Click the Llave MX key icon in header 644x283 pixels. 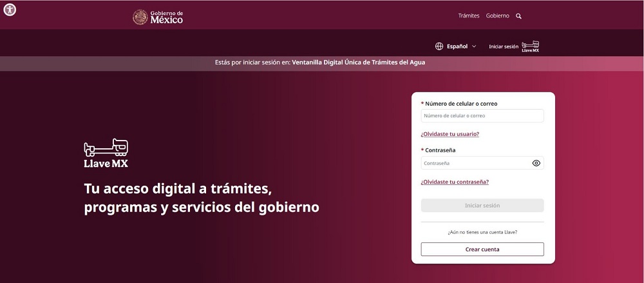(x=530, y=46)
